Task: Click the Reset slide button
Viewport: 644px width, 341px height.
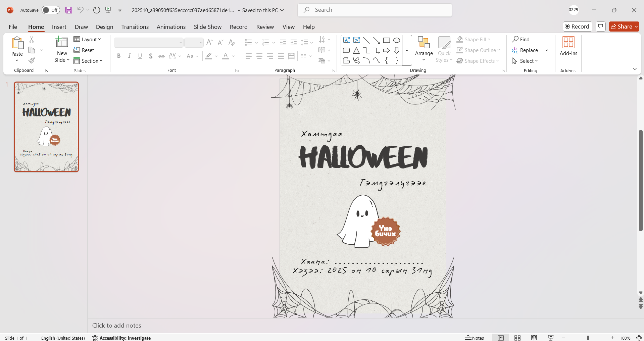Action: 84,50
